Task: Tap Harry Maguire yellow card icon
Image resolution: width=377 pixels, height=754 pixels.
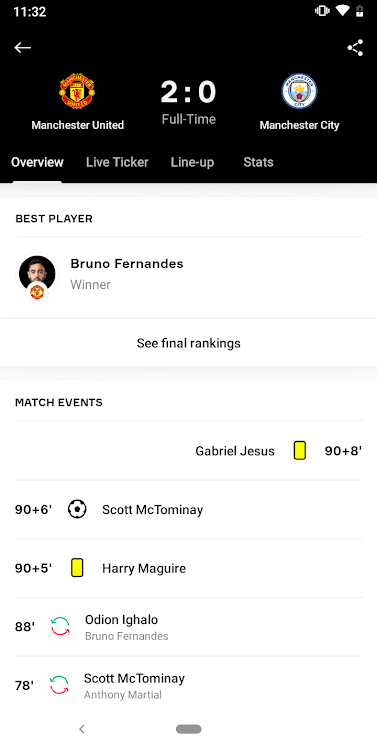Action: click(77, 568)
